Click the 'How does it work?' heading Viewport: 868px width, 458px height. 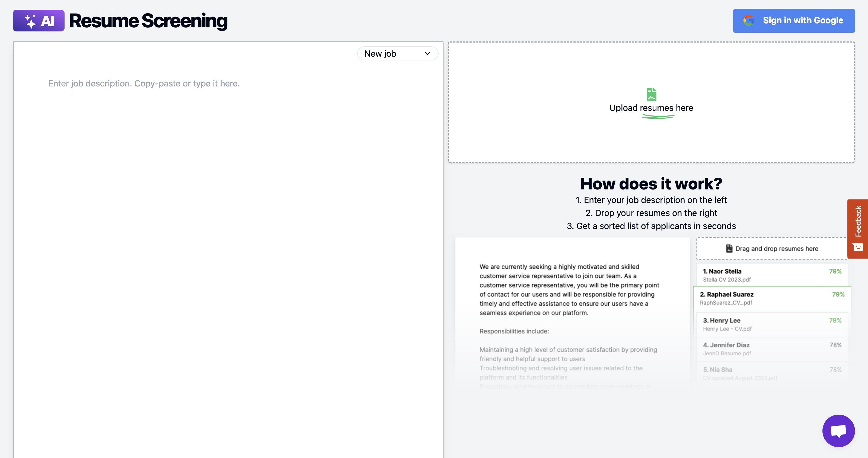point(651,184)
